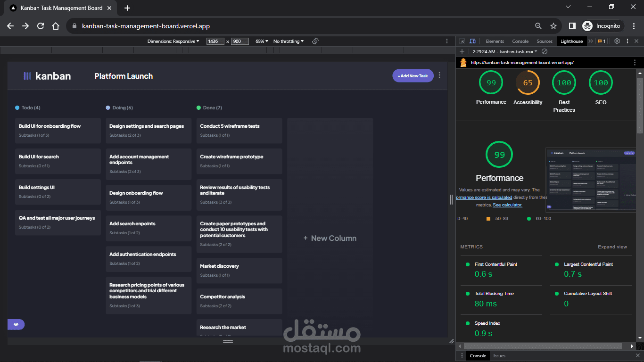The height and width of the screenshot is (362, 644).
Task: Click the clear all reports icon
Action: pos(545,51)
